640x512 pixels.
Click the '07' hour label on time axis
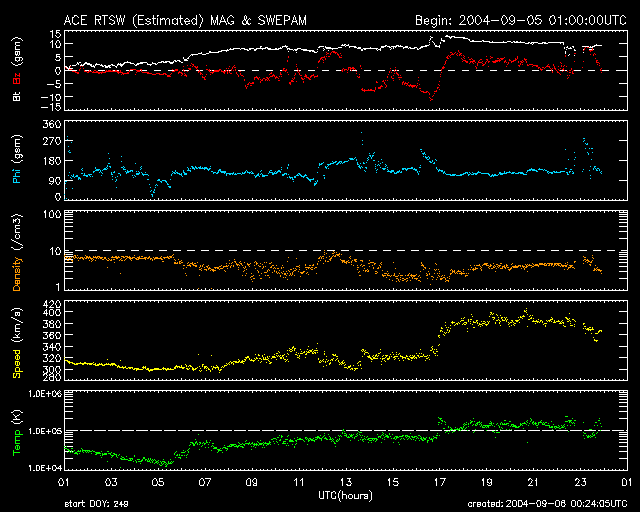tap(204, 482)
